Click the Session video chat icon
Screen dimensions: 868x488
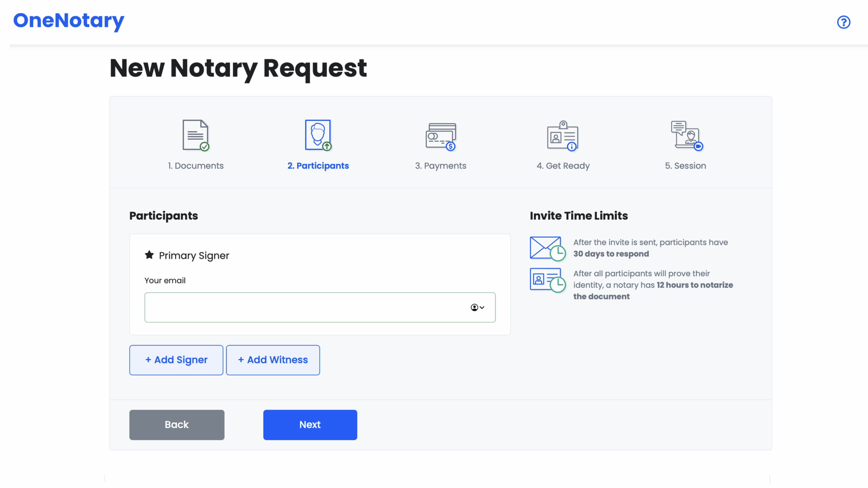tap(686, 135)
